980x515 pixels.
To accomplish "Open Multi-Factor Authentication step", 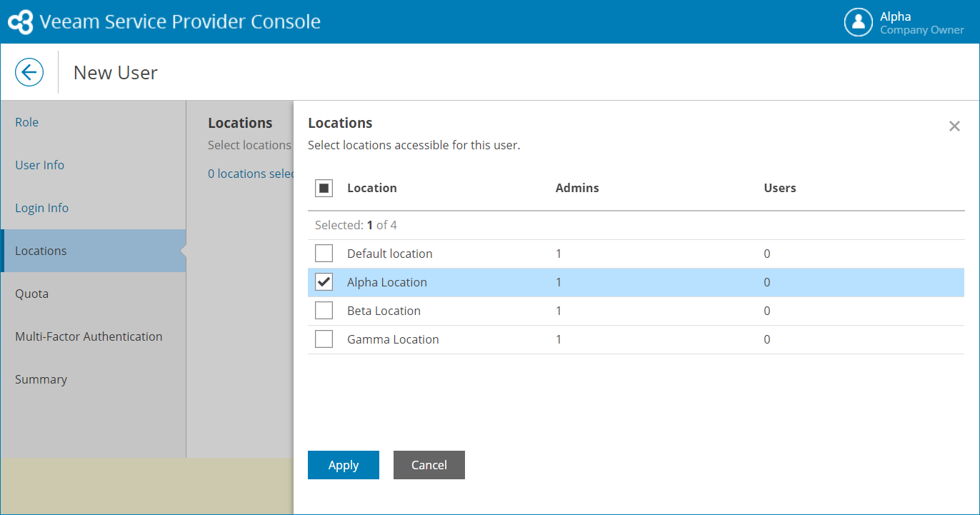I will click(89, 336).
